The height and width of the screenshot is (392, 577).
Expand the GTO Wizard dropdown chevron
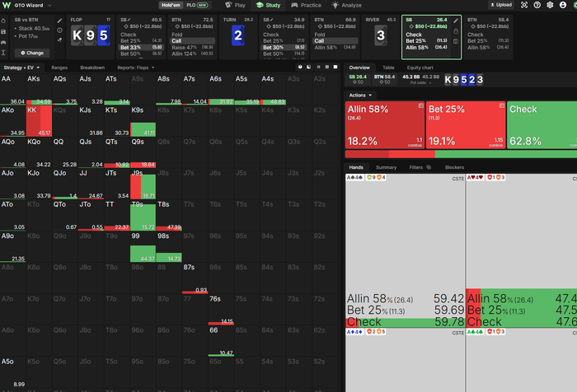click(x=49, y=5)
